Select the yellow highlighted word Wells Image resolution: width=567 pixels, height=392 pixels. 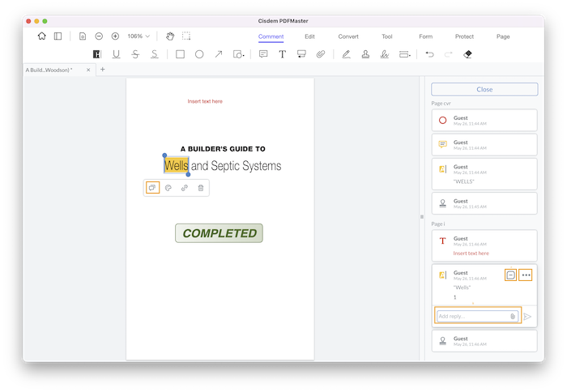pos(176,165)
